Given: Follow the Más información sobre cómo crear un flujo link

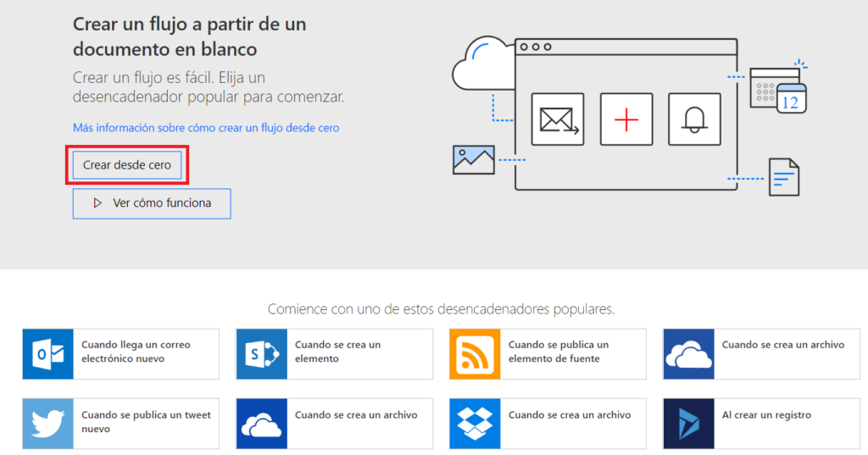Looking at the screenshot, I should 206,128.
